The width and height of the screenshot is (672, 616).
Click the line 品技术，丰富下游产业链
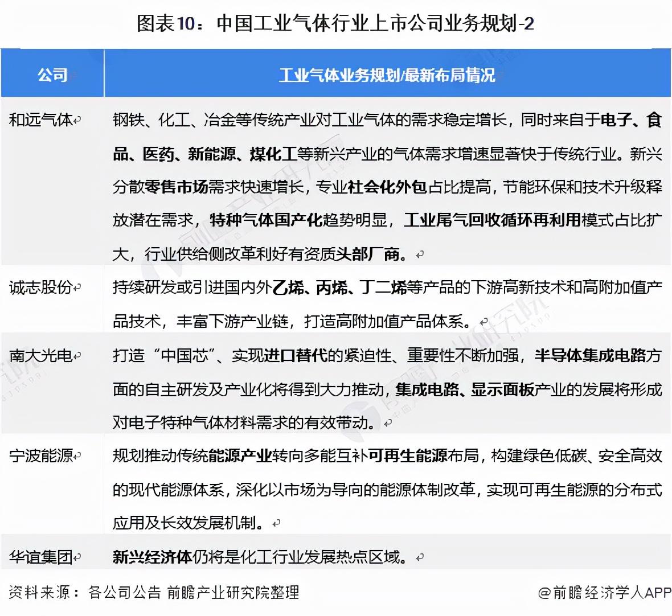click(x=200, y=321)
